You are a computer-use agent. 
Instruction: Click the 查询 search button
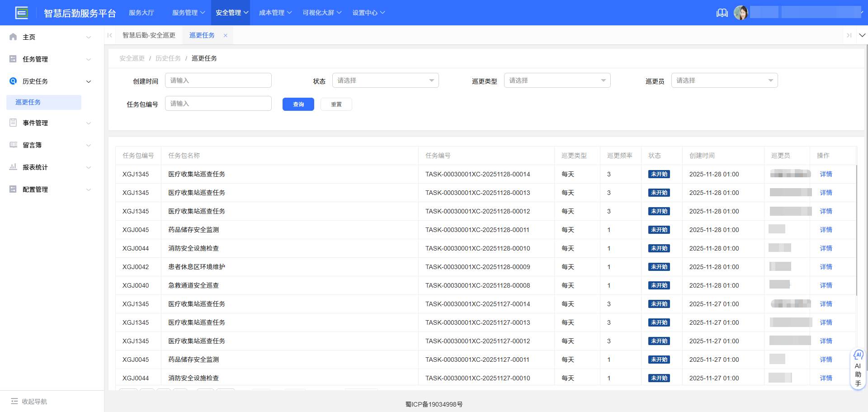click(x=298, y=104)
